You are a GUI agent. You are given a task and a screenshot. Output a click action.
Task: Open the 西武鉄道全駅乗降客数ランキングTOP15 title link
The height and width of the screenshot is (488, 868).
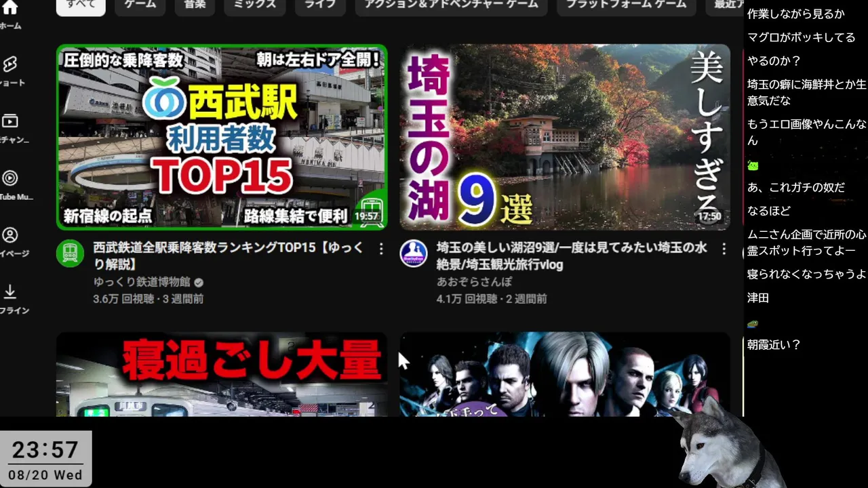pyautogui.click(x=229, y=256)
